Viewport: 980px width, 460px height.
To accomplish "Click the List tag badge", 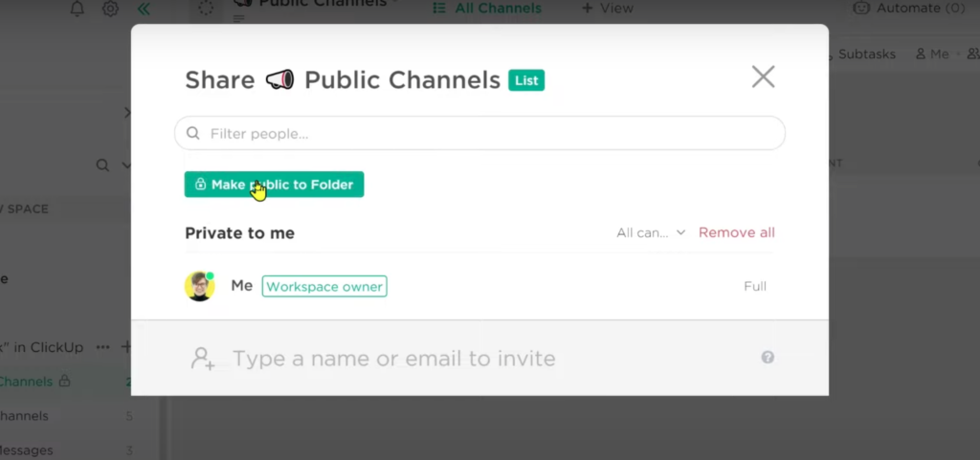I will (x=526, y=80).
